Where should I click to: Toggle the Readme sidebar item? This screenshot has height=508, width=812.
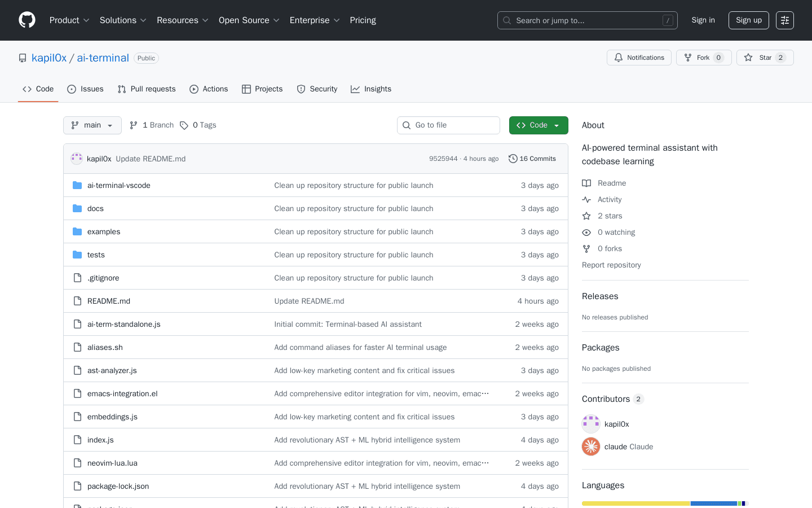604,183
